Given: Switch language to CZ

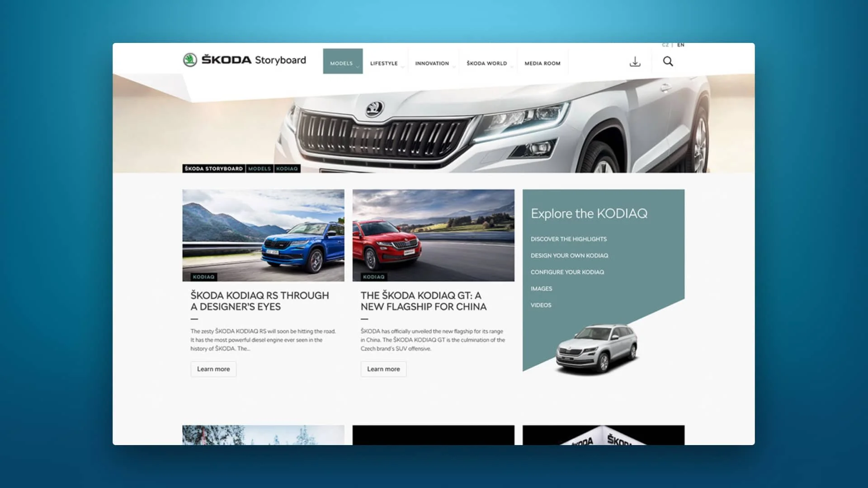Looking at the screenshot, I should (665, 45).
